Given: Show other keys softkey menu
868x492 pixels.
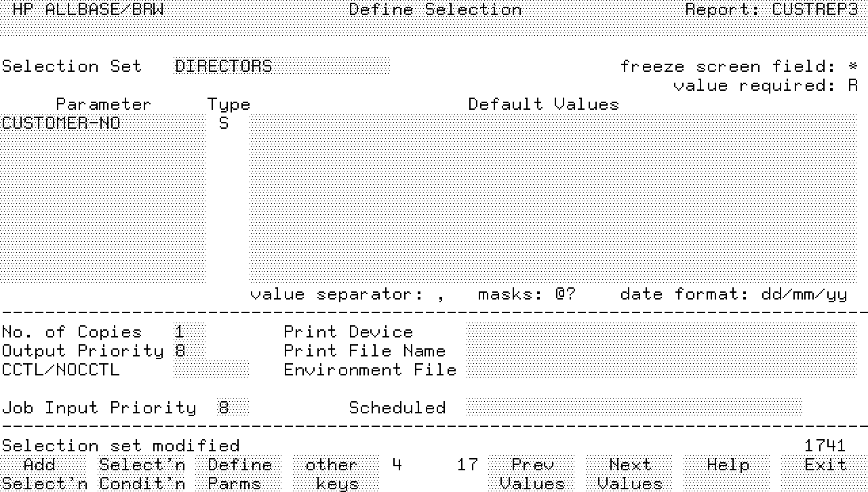Looking at the screenshot, I should (332, 474).
